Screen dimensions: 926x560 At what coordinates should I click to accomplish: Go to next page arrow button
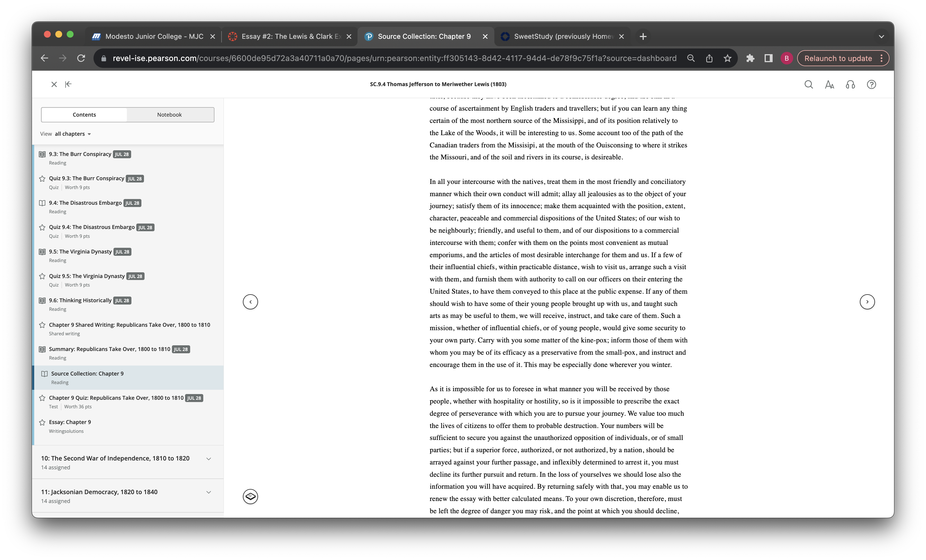point(867,302)
